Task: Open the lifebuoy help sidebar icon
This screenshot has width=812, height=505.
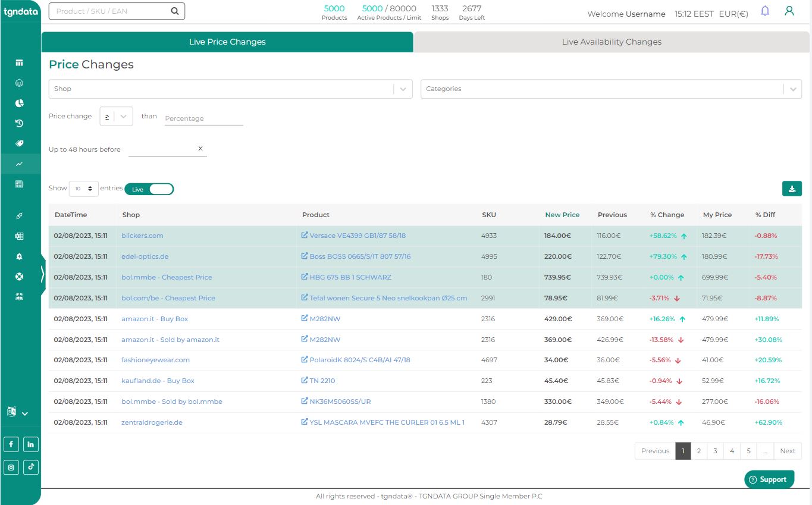Action: click(x=19, y=276)
